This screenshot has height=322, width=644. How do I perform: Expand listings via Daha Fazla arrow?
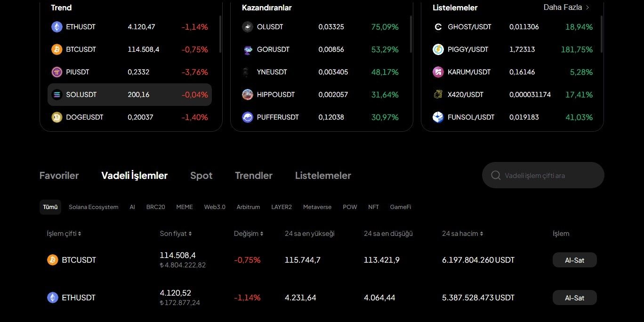(x=588, y=8)
